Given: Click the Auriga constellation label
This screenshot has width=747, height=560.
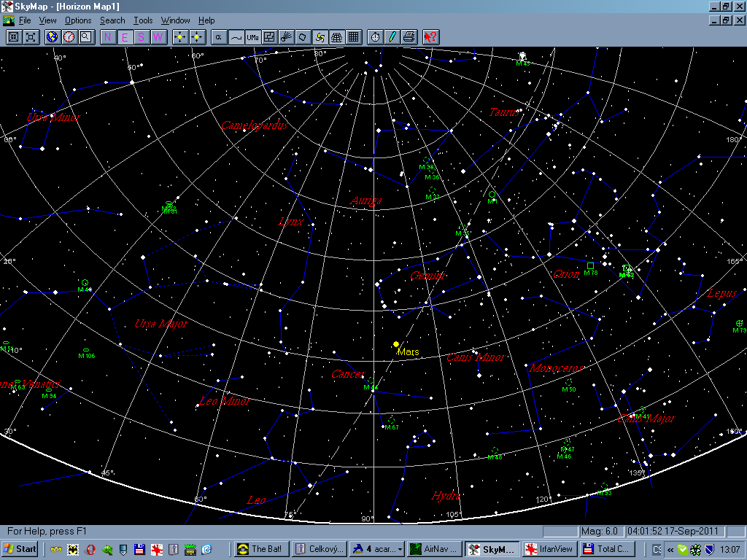Looking at the screenshot, I should point(366,201).
